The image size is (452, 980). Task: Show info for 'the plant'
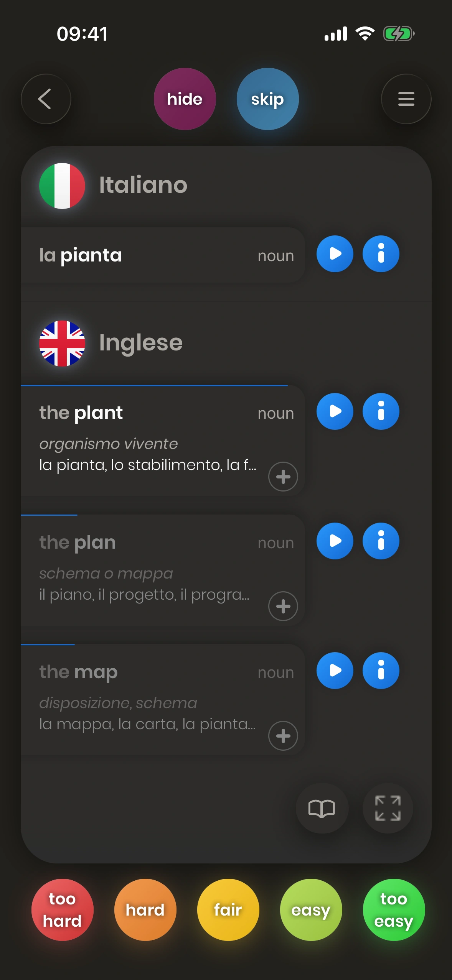[381, 411]
